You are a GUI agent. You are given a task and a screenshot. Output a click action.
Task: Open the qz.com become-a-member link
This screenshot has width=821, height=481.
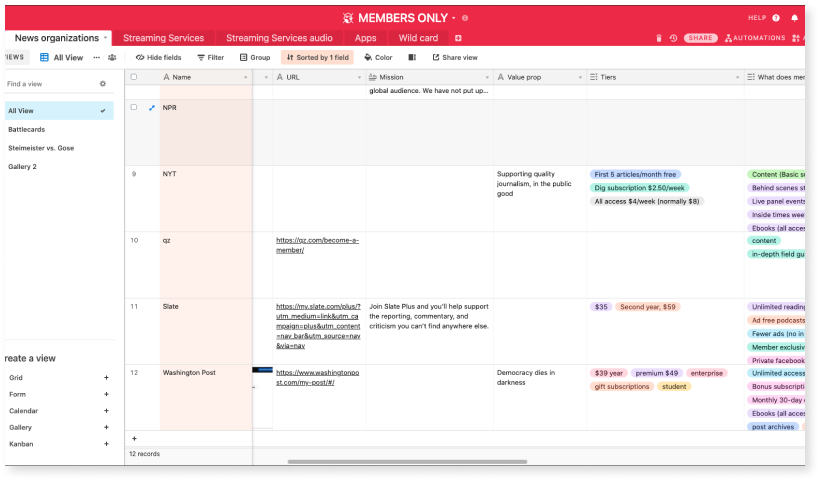click(317, 245)
